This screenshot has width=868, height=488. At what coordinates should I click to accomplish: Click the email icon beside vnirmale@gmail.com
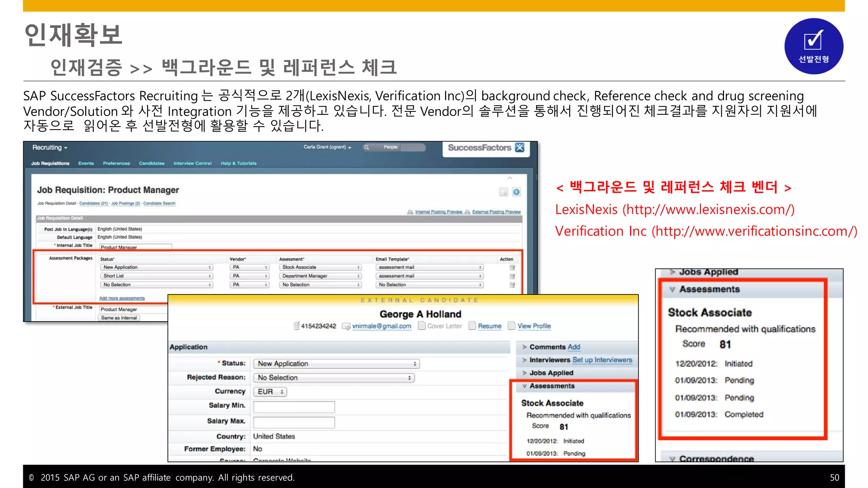click(x=346, y=326)
